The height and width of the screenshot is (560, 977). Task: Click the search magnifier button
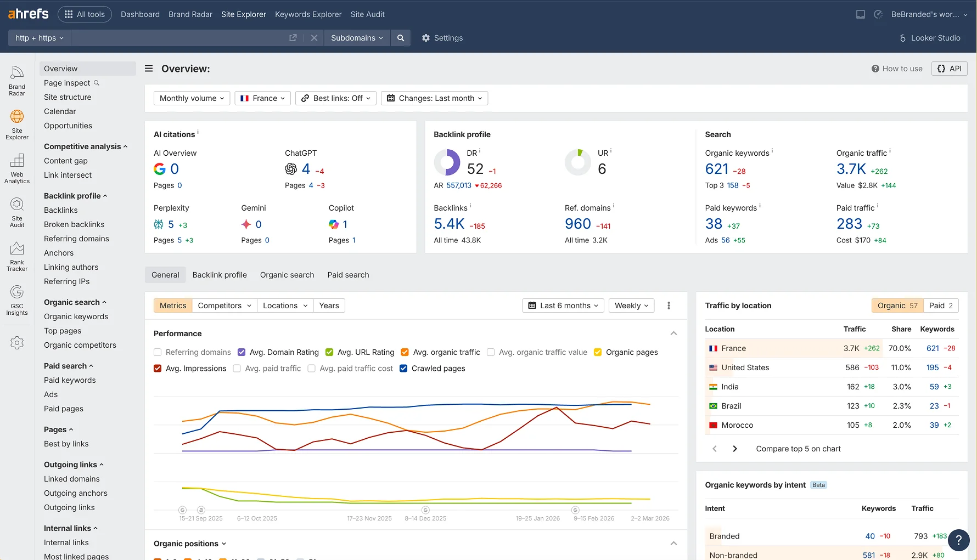pyautogui.click(x=401, y=38)
